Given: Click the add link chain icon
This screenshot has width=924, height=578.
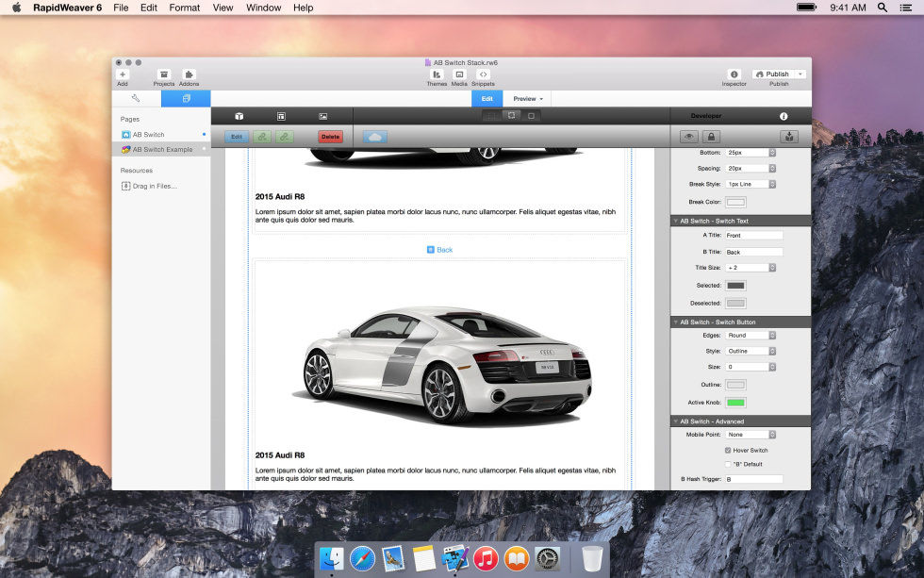Looking at the screenshot, I should pyautogui.click(x=262, y=137).
